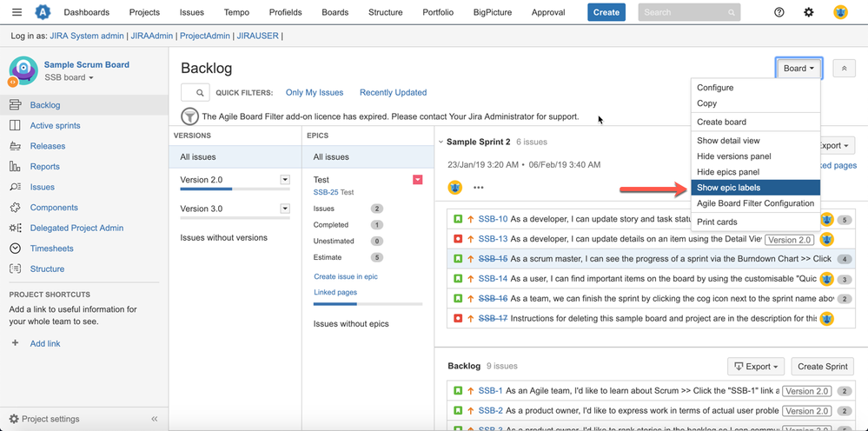Viewport: 868px width, 431px height.
Task: Click the Version 2.0 progress bar
Action: [x=235, y=189]
